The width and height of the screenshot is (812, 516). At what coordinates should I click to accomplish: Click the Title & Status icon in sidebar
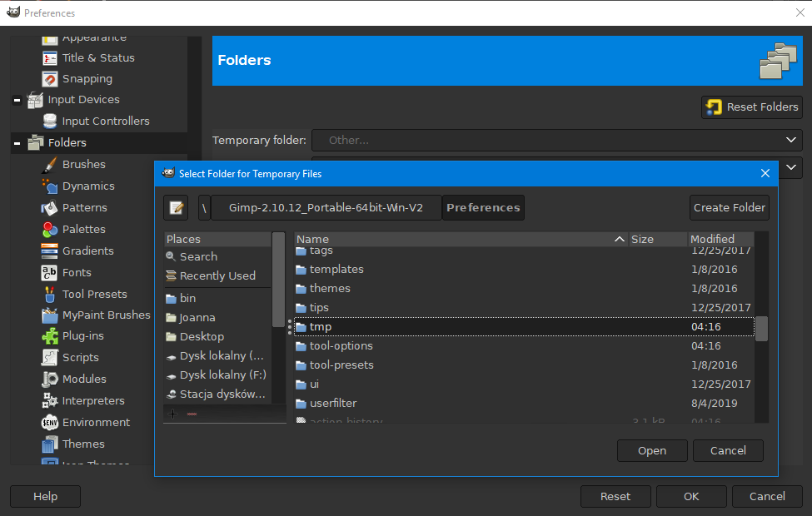[50, 58]
